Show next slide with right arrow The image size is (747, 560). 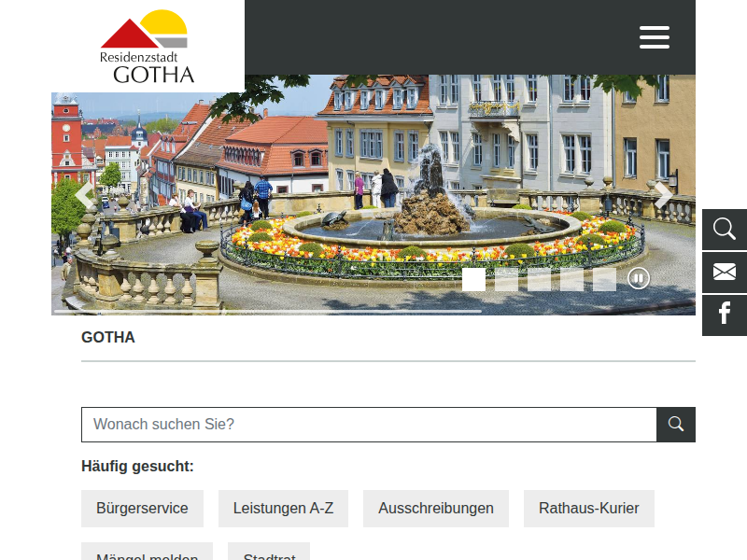click(x=663, y=195)
